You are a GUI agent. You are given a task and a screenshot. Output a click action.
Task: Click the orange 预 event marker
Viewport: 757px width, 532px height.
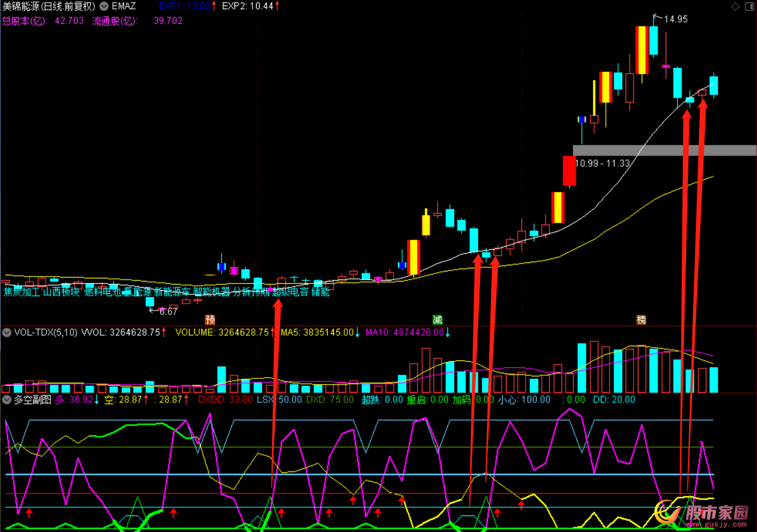(x=210, y=320)
